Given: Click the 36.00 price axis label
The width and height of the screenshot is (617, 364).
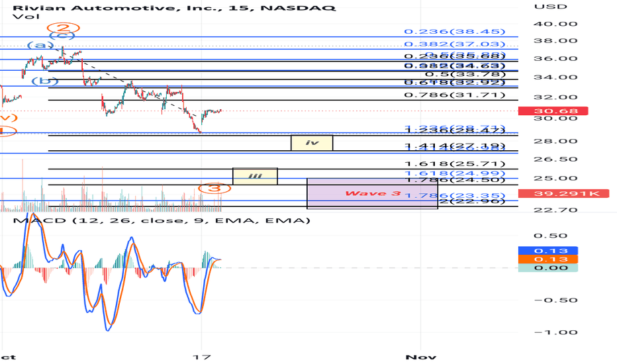Looking at the screenshot, I should pos(555,59).
